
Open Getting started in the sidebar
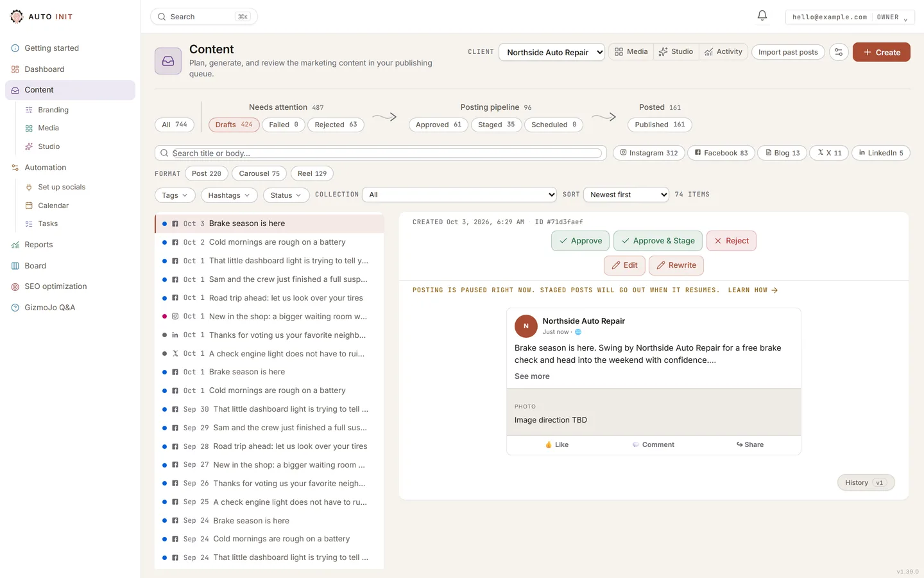[x=51, y=48]
